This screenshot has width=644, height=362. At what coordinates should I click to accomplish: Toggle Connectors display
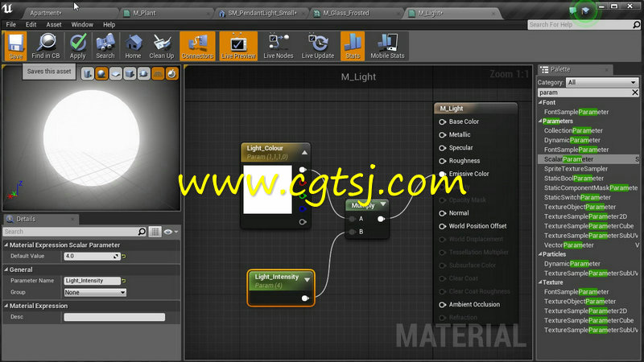tap(197, 46)
